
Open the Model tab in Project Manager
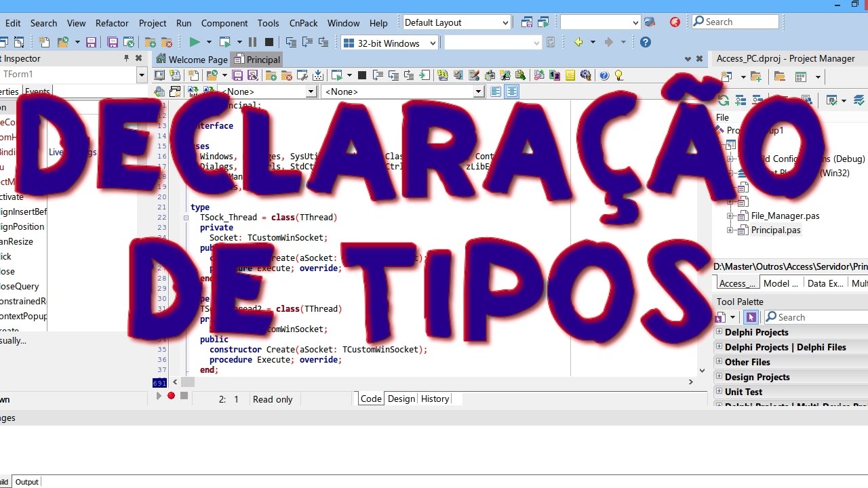781,283
